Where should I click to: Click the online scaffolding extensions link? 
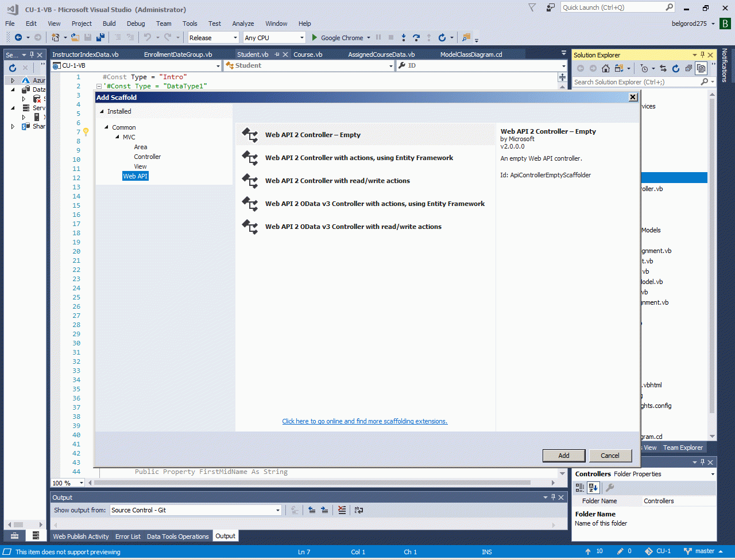(365, 421)
